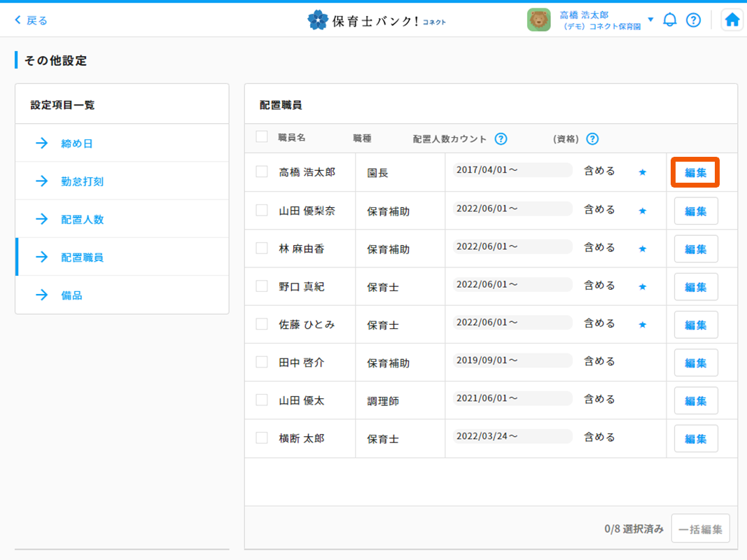The width and height of the screenshot is (747, 560).
Task: Click 一括編集 bulk edit button
Action: pyautogui.click(x=700, y=528)
